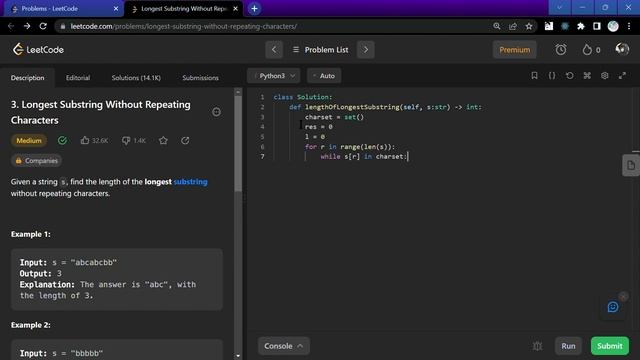Click the zoom magnifier in address bar
The height and width of the screenshot is (360, 640).
[497, 26]
